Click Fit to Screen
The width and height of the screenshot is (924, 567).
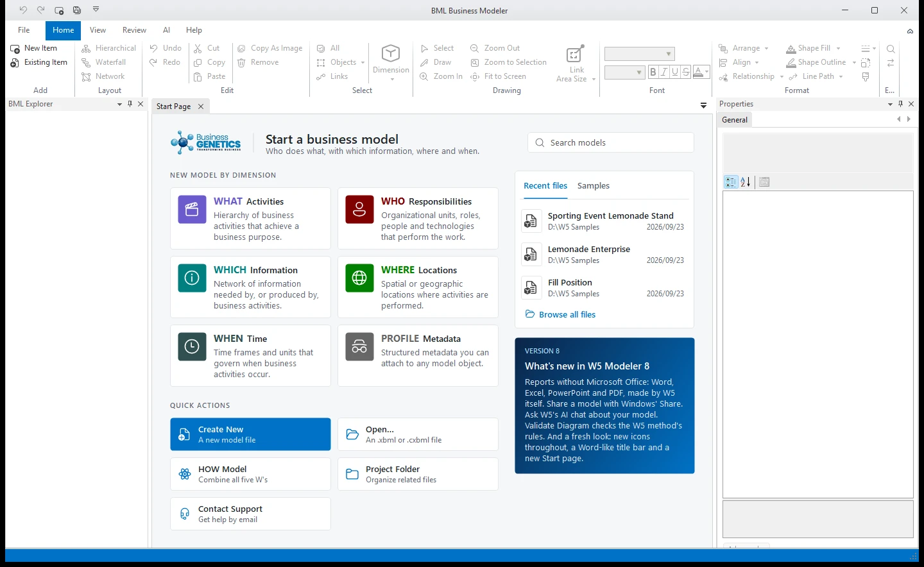pos(498,76)
